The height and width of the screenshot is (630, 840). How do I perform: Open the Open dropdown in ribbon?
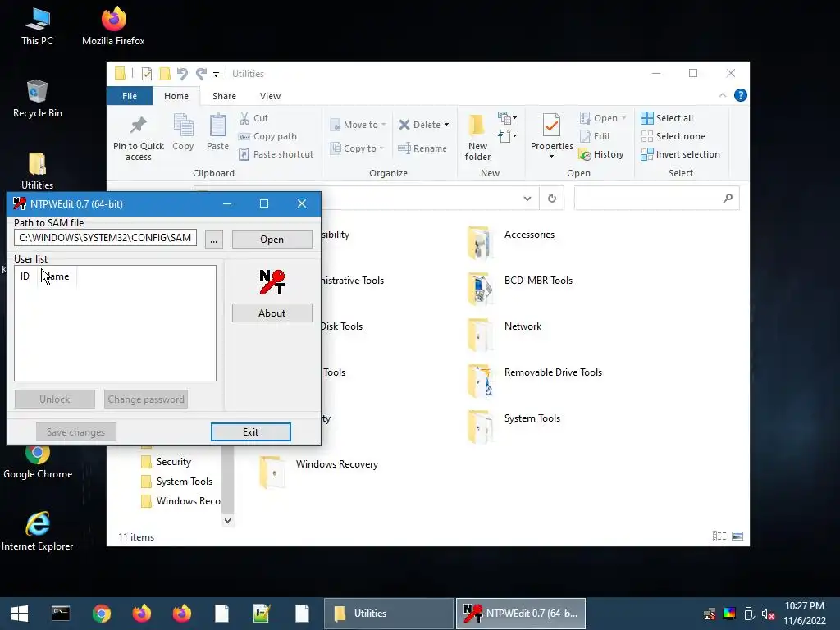pyautogui.click(x=603, y=118)
